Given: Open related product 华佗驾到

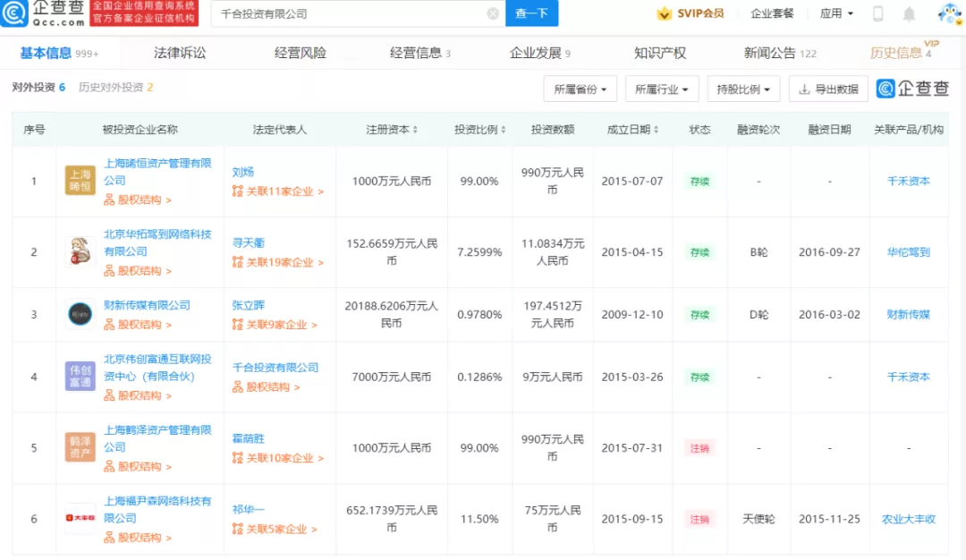Looking at the screenshot, I should click(x=908, y=252).
